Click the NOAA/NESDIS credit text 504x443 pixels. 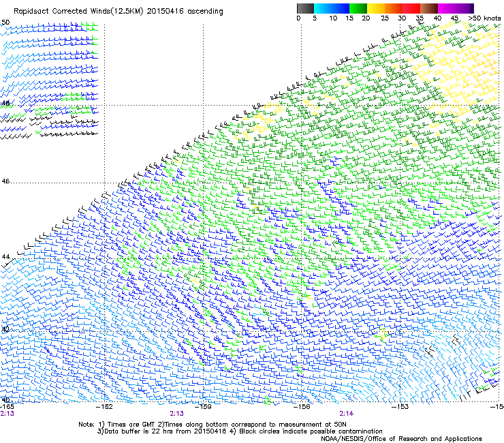[401, 439]
